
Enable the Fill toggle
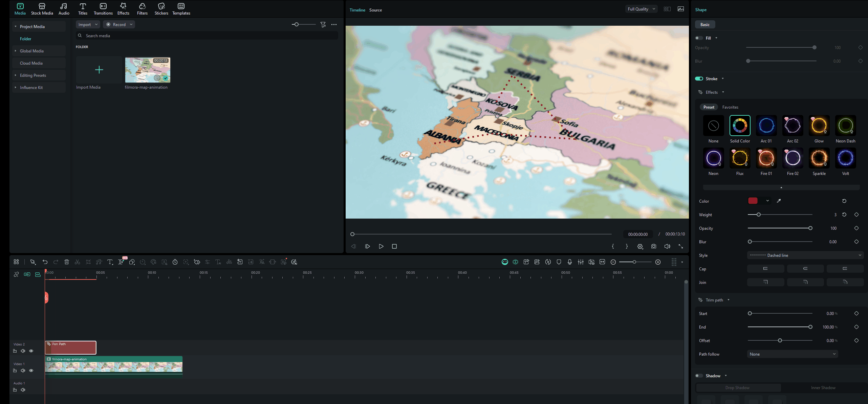coord(699,38)
